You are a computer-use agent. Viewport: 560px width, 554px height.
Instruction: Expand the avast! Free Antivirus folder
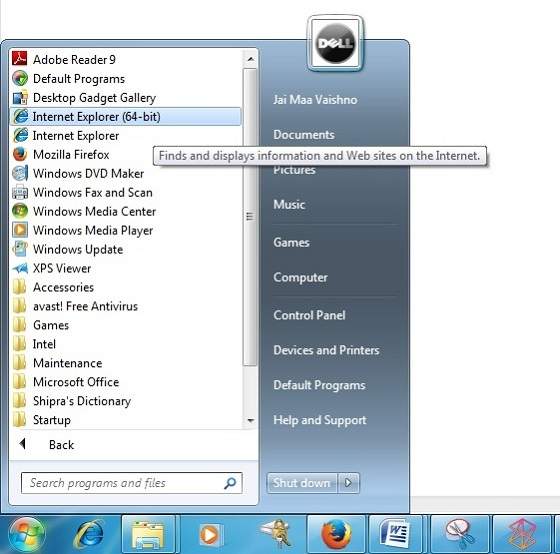(x=125, y=306)
